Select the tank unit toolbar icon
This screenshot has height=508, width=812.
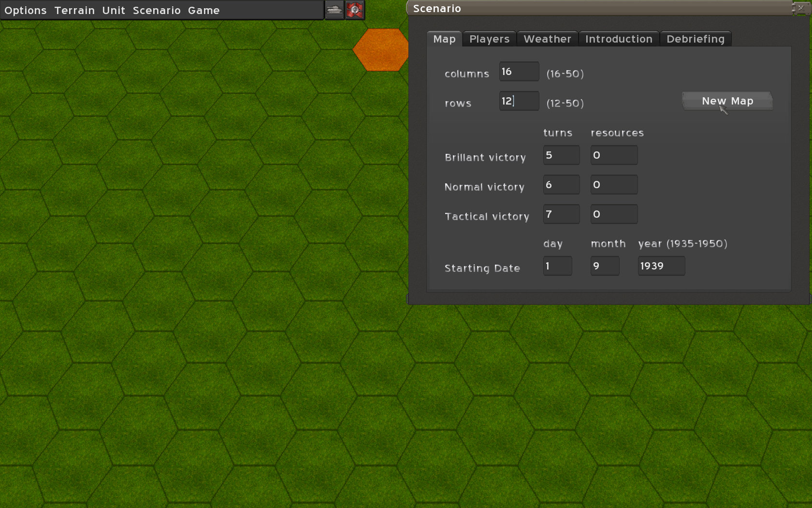(x=334, y=10)
